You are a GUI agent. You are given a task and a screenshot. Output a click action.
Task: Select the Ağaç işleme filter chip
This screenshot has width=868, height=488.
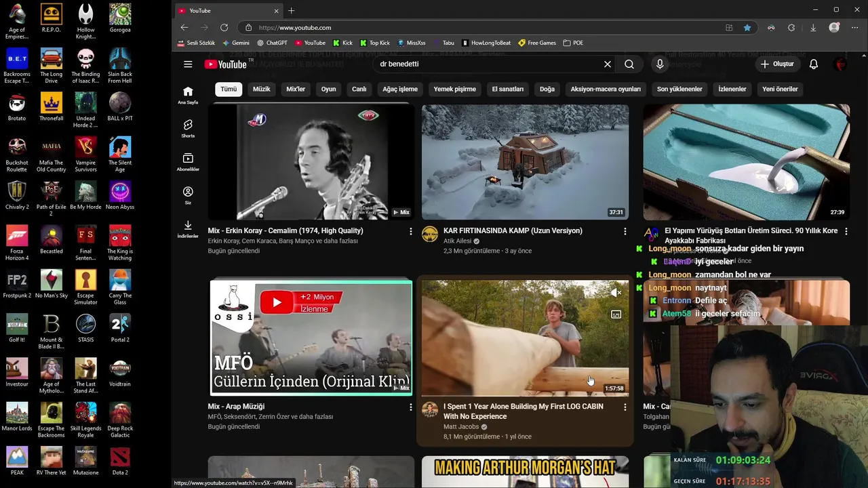coord(400,89)
